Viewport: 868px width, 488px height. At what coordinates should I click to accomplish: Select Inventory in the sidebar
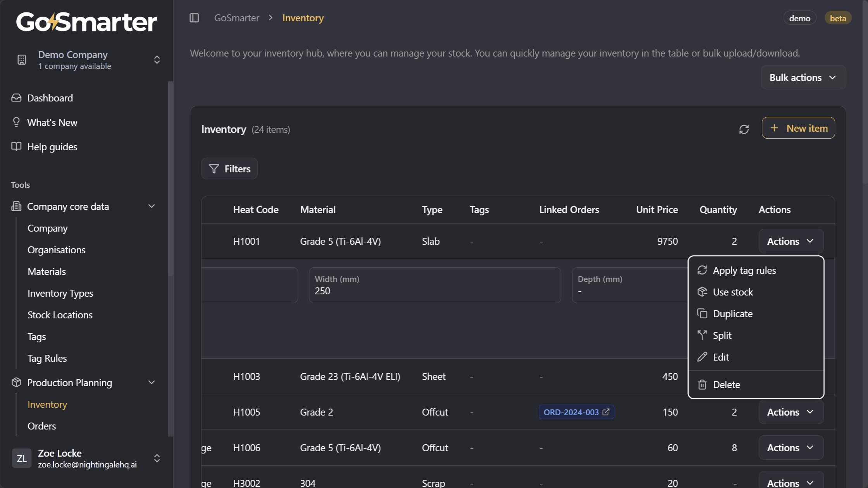click(x=47, y=404)
